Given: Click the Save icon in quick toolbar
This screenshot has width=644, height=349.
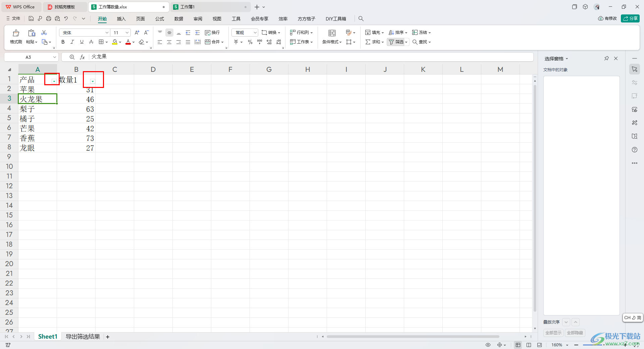Looking at the screenshot, I should [31, 18].
